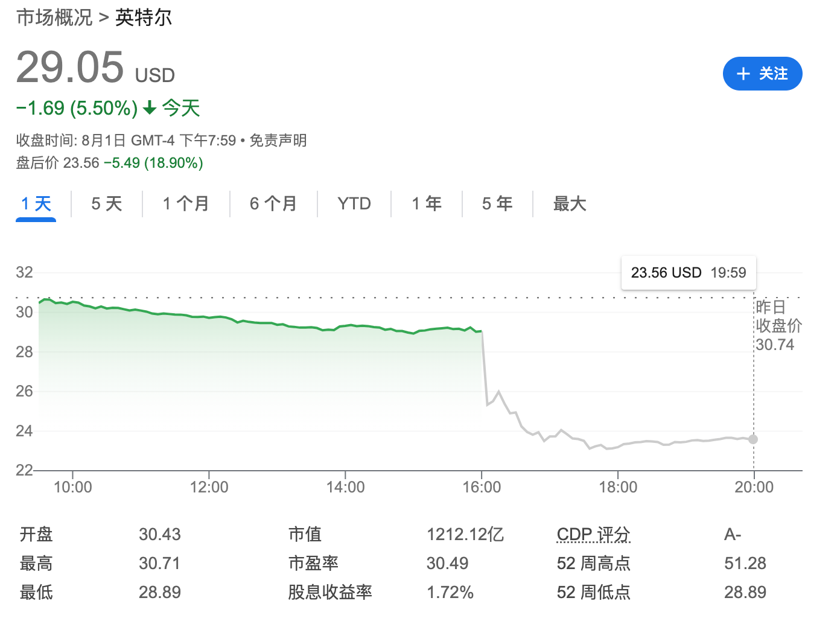Viewport: 840px width, 624px height.
Task: Open the 市场概况 breadcrumb link
Action: click(54, 18)
